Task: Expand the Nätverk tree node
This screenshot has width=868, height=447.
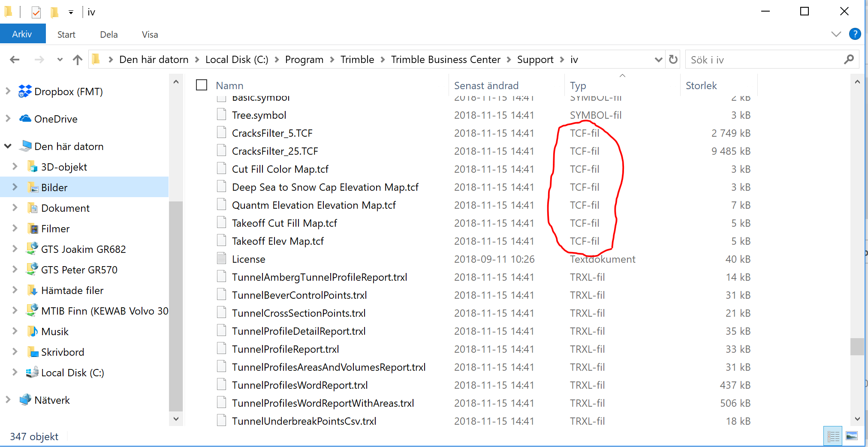Action: coord(8,400)
